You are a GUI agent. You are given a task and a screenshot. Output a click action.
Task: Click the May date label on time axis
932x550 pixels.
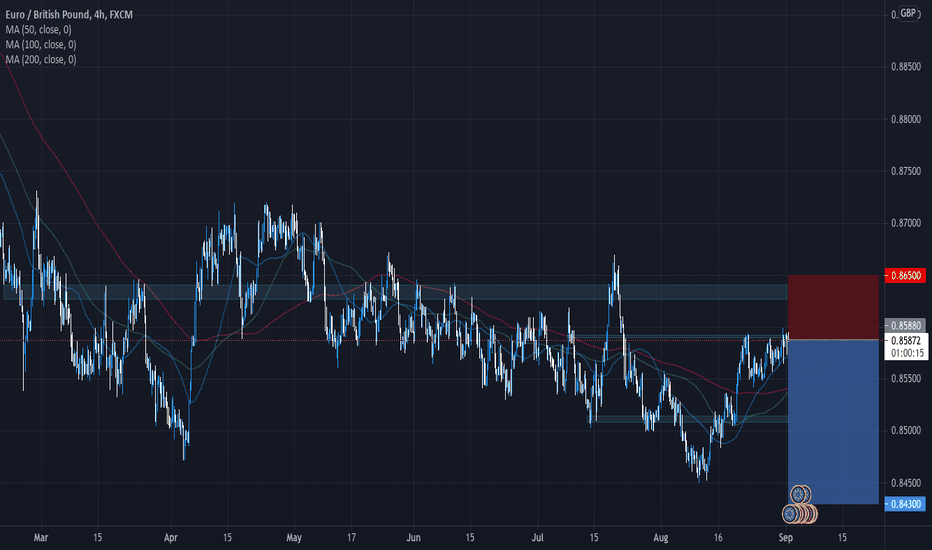click(x=294, y=538)
